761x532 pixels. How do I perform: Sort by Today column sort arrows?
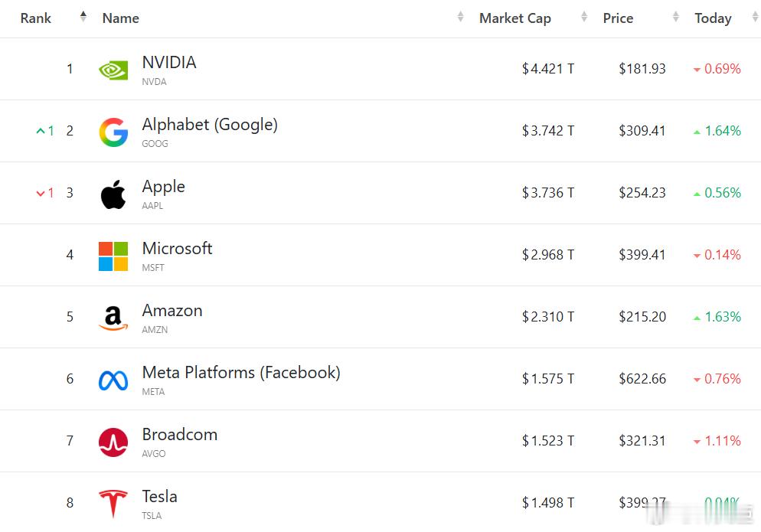[x=753, y=17]
